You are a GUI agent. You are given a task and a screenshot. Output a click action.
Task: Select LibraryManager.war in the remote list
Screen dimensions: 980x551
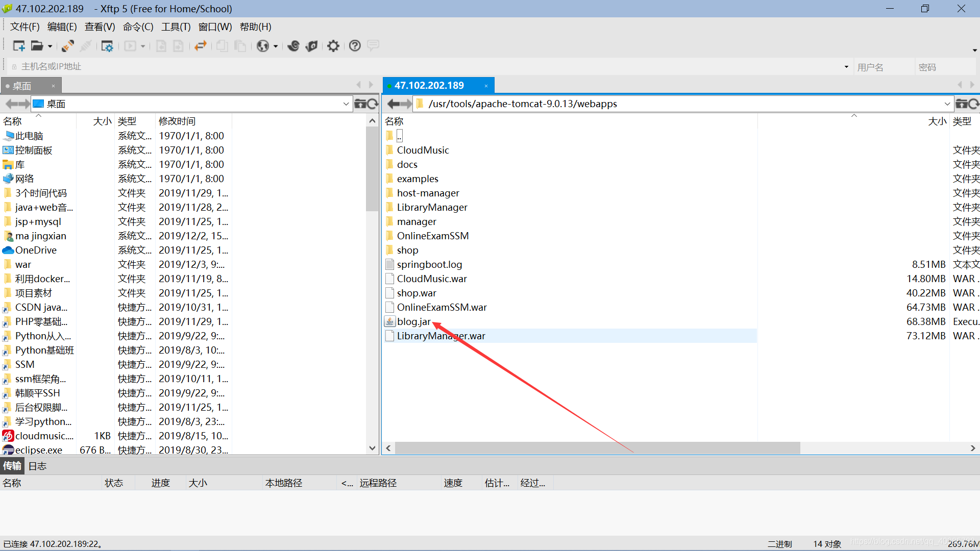tap(441, 336)
